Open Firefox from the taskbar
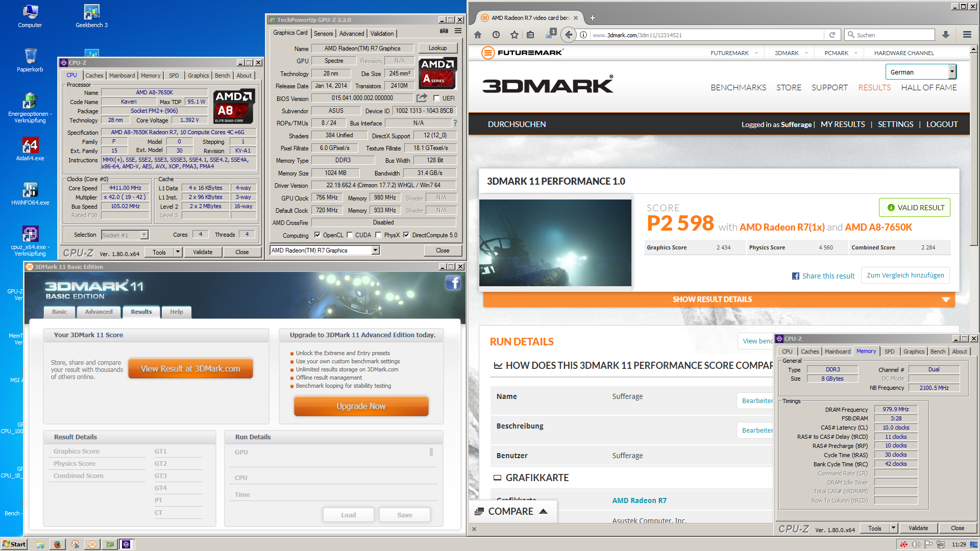 tap(57, 544)
